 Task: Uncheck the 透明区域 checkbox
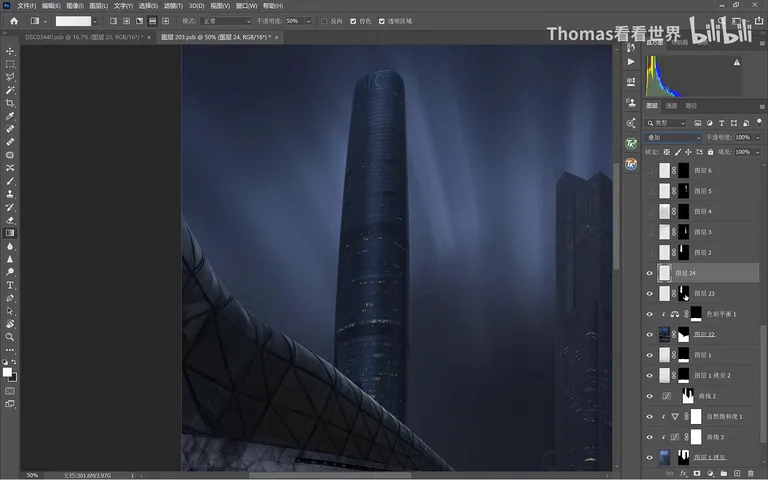tap(382, 21)
